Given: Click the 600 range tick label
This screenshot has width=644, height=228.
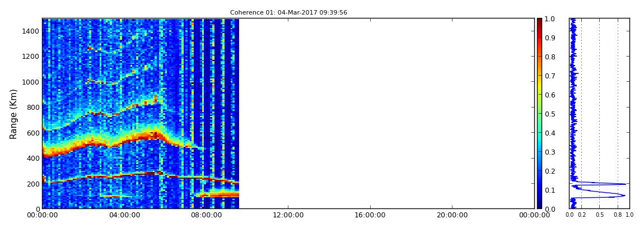Looking at the screenshot, I should pos(34,133).
